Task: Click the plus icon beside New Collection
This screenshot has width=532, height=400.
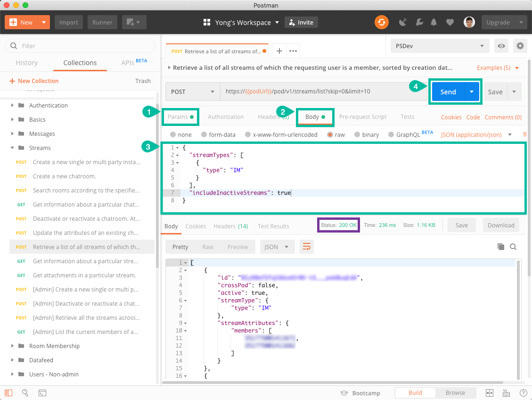Action: [x=12, y=81]
